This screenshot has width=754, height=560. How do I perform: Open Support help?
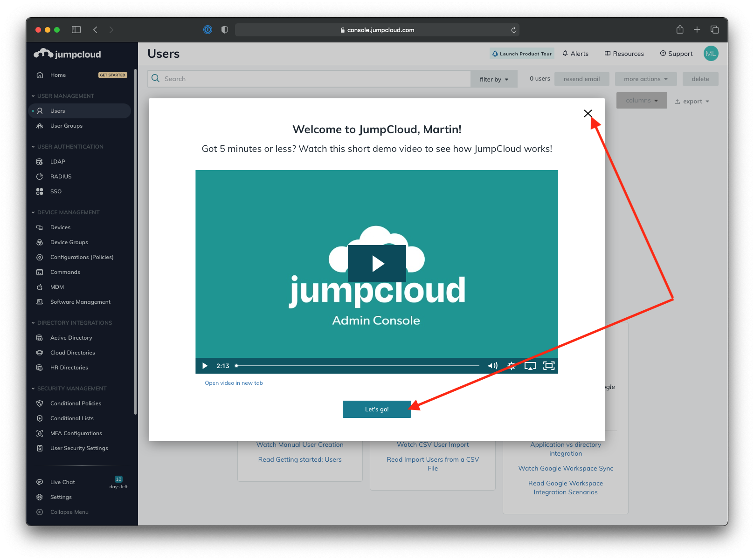pos(676,54)
